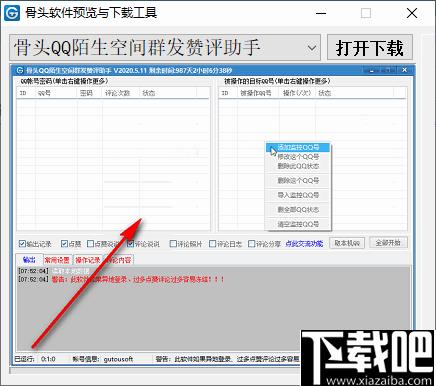Switch to the 操作记录 tab
Screen dimensions: 436x386
88,260
